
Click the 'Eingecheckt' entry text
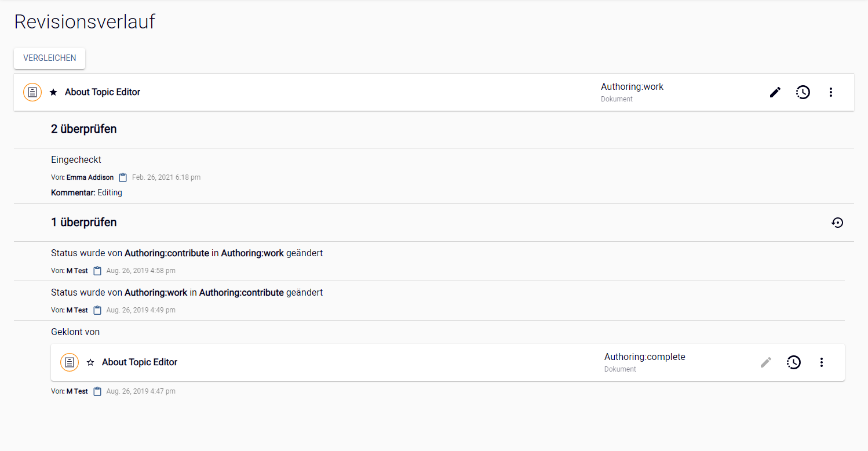76,160
